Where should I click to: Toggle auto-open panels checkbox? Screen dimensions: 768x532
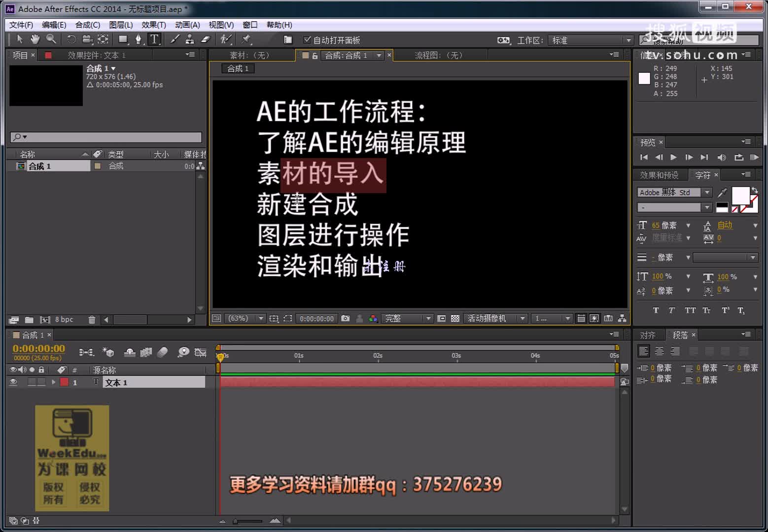[307, 40]
